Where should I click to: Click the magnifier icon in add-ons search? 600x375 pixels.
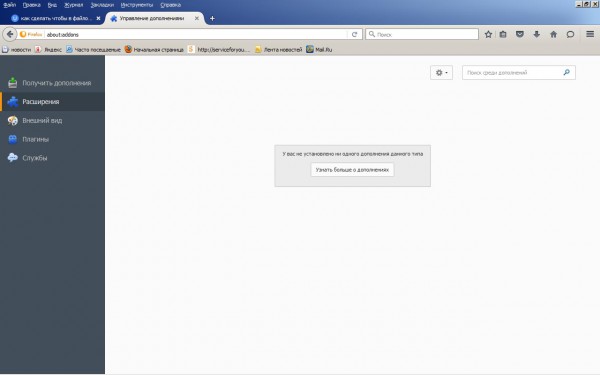pos(566,72)
